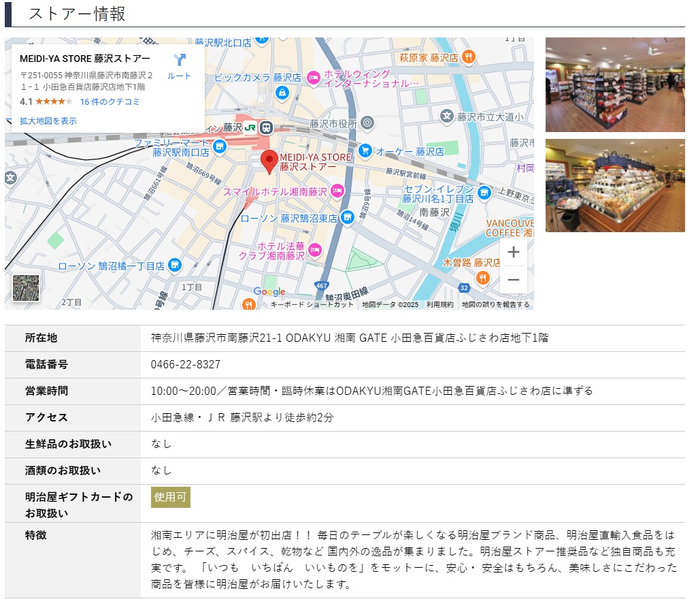
Task: Click the MEIDI-YA STORE 藤沢ストアー card title
Action: point(85,59)
